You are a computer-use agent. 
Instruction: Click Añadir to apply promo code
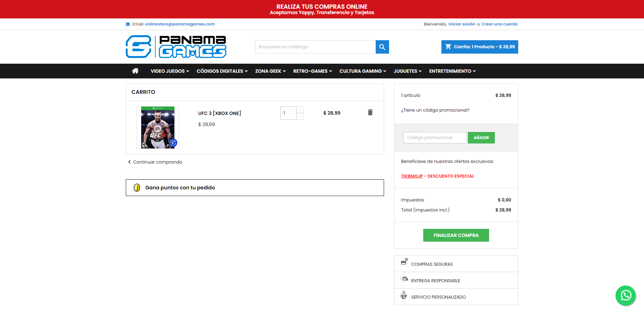481,138
